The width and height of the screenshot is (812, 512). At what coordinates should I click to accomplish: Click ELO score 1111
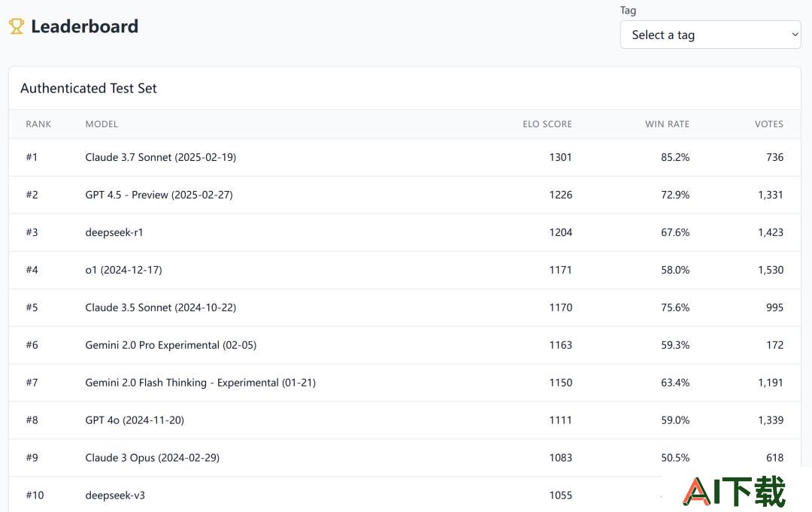point(560,420)
